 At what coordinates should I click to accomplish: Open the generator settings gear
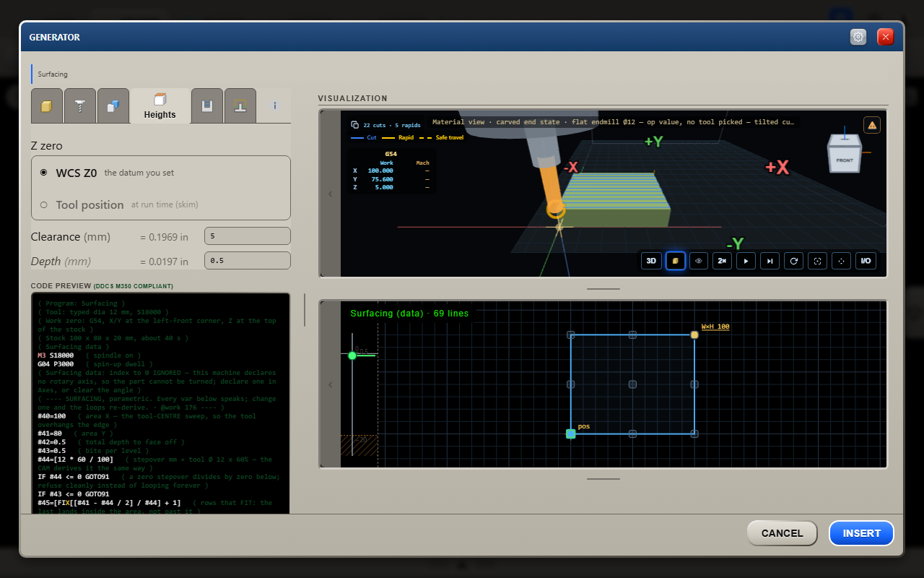pos(858,37)
